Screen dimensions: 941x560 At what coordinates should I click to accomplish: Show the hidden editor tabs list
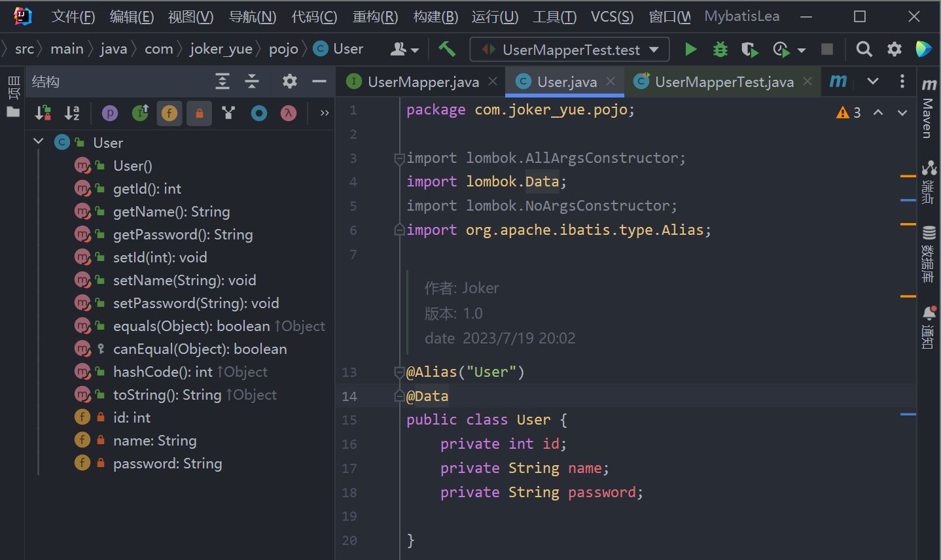click(x=872, y=81)
